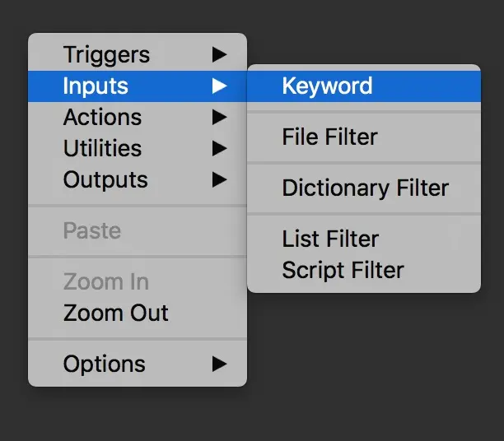Click the submenu arrow beside Options
504x441 pixels.
219,364
